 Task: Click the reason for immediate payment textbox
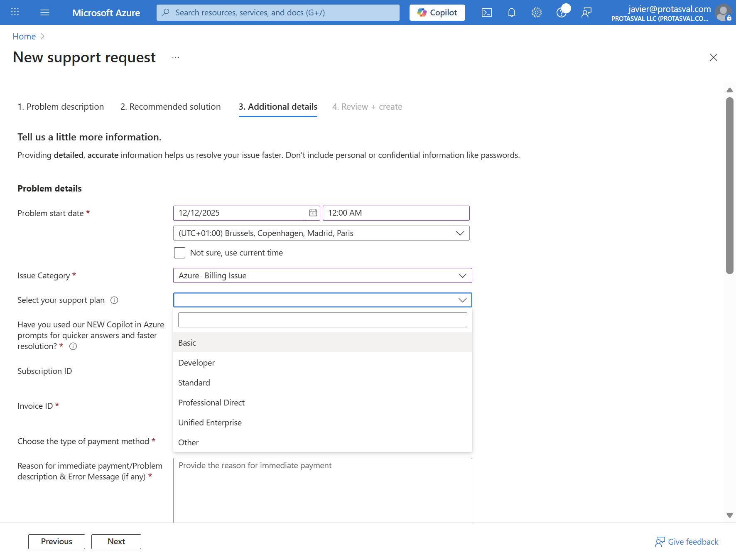click(x=323, y=490)
